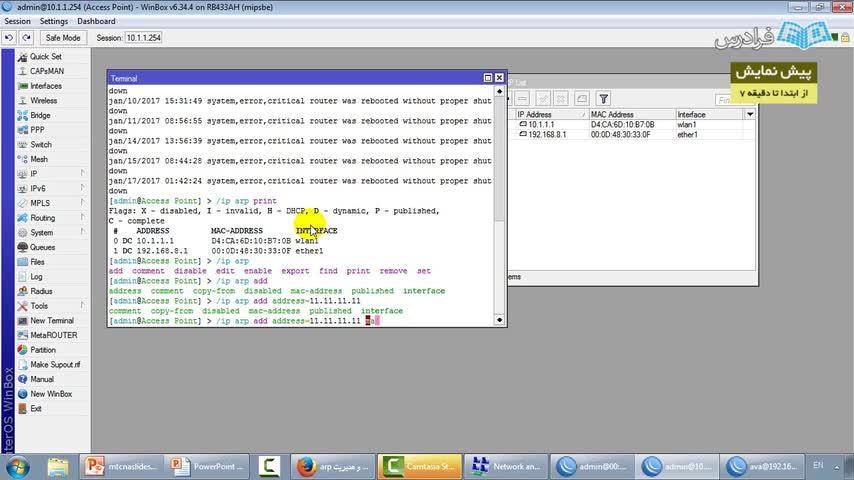This screenshot has width=854, height=480.
Task: Toggle the Safe Mode button
Action: [63, 38]
